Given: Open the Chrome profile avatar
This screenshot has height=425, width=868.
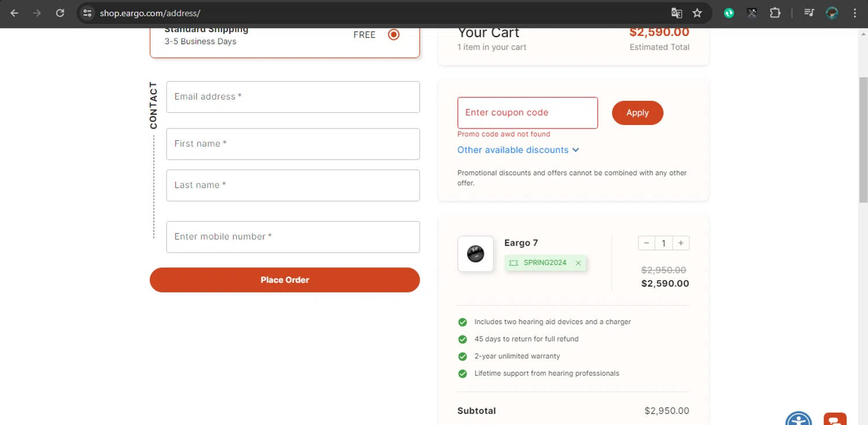Looking at the screenshot, I should 832,13.
